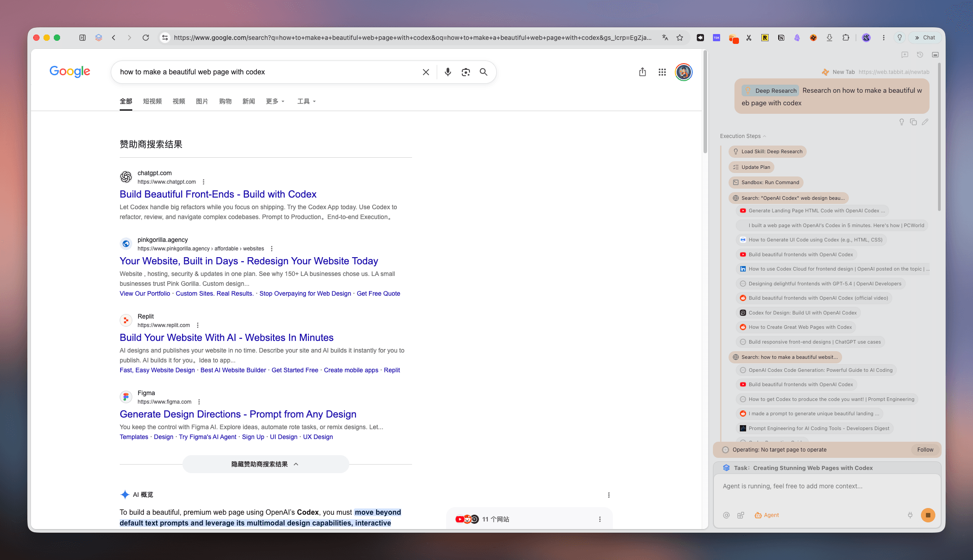Collapse the Chat side panel

click(x=925, y=38)
